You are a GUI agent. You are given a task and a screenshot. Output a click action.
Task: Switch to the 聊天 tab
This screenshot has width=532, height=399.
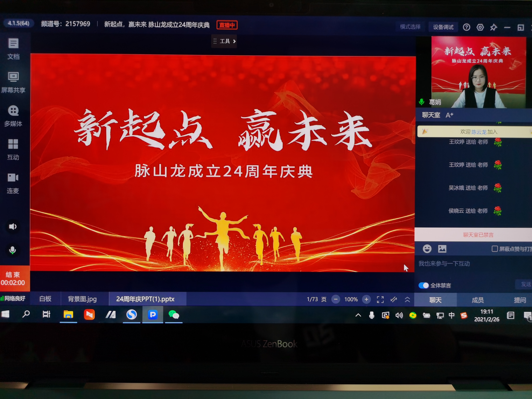(435, 300)
